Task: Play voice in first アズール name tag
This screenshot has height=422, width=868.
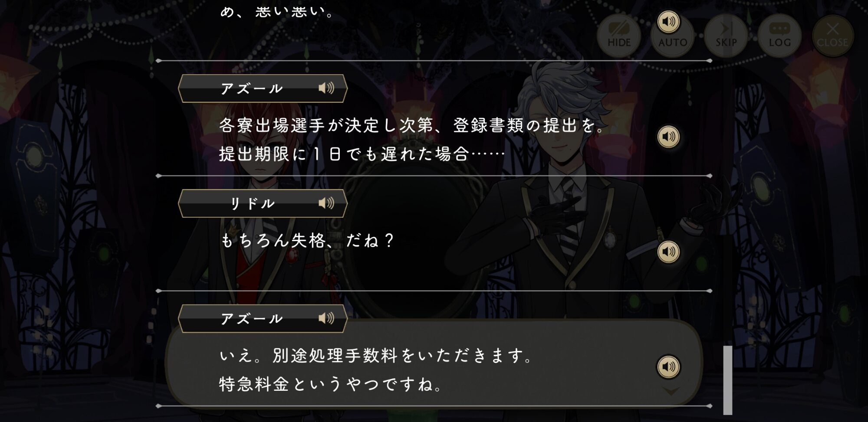Action: pos(326,88)
